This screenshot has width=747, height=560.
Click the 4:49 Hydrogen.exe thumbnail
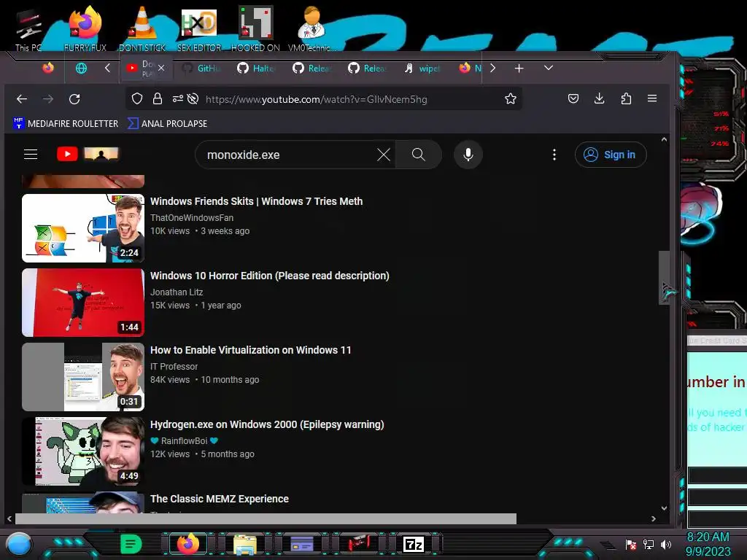click(x=83, y=451)
